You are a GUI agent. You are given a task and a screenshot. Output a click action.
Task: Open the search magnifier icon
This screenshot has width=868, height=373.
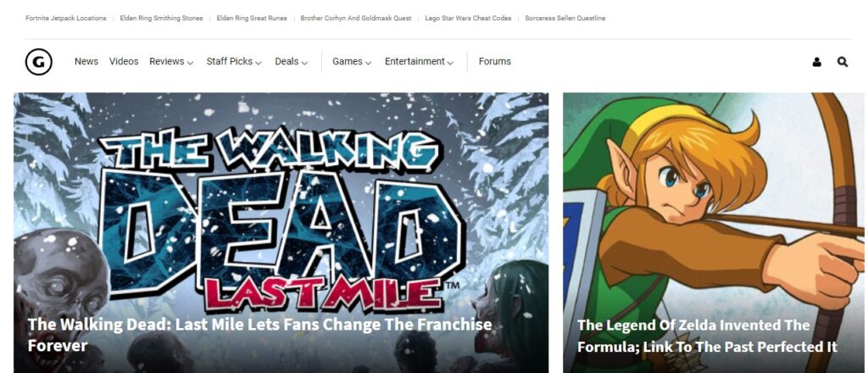coord(843,62)
